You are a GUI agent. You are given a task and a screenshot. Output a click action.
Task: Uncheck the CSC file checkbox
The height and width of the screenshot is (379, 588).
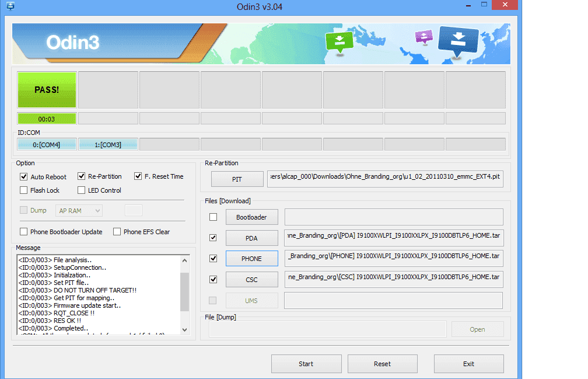tap(213, 280)
